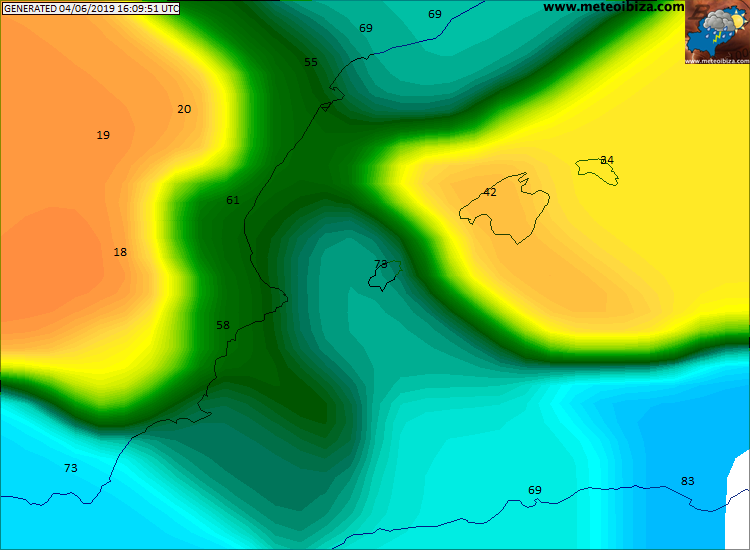The height and width of the screenshot is (550, 750).
Task: Click the value 55 on the map
Action: (x=311, y=62)
